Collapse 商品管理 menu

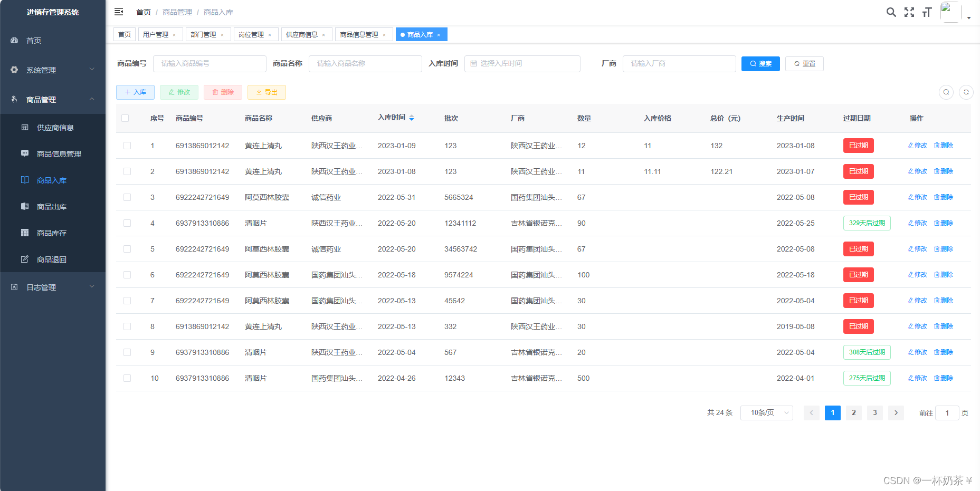coord(53,99)
